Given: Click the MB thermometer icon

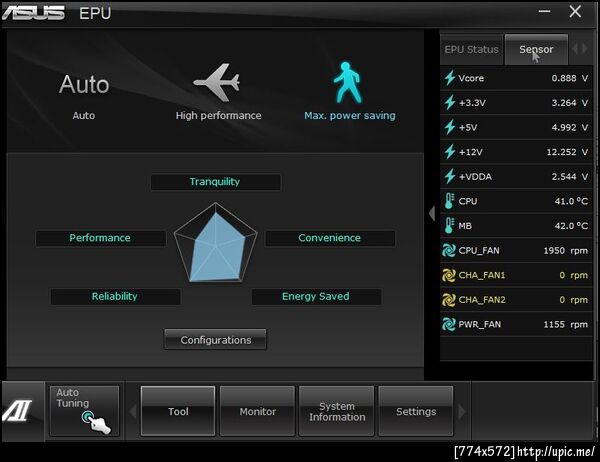Looking at the screenshot, I should (449, 225).
